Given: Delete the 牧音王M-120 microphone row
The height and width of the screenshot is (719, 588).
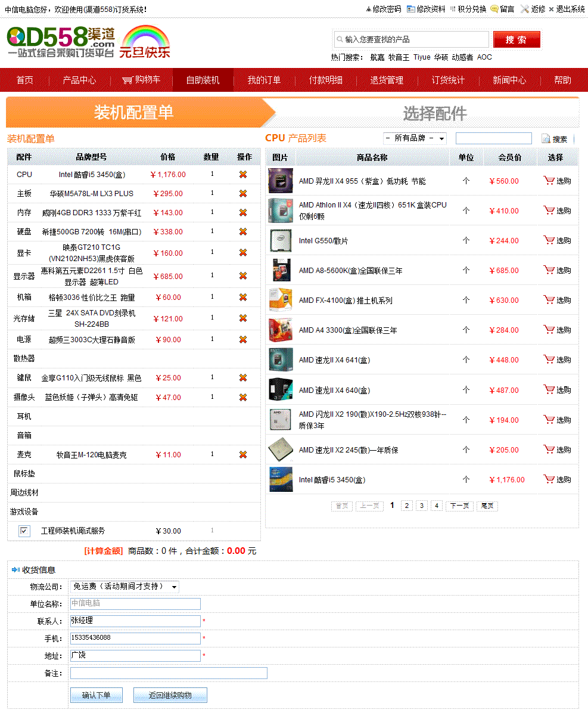Looking at the screenshot, I should pos(243,455).
